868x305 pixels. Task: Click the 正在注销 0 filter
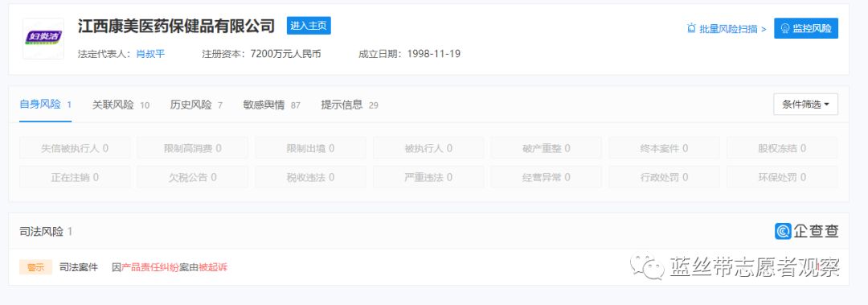pyautogui.click(x=75, y=177)
